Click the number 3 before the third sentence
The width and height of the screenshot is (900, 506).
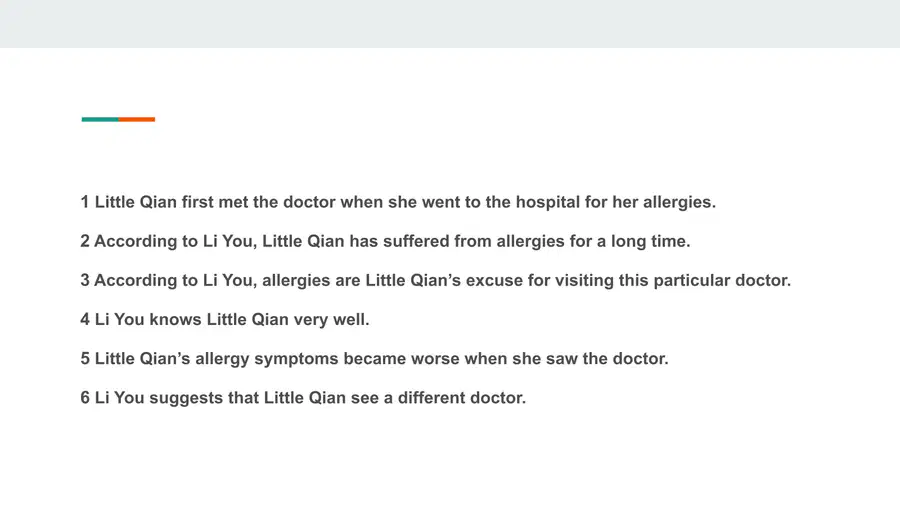click(x=85, y=280)
